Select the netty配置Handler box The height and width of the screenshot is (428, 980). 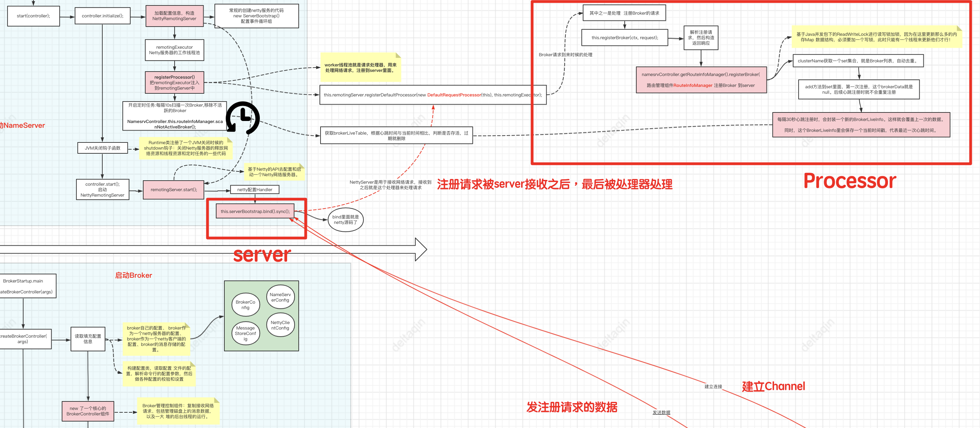[254, 190]
